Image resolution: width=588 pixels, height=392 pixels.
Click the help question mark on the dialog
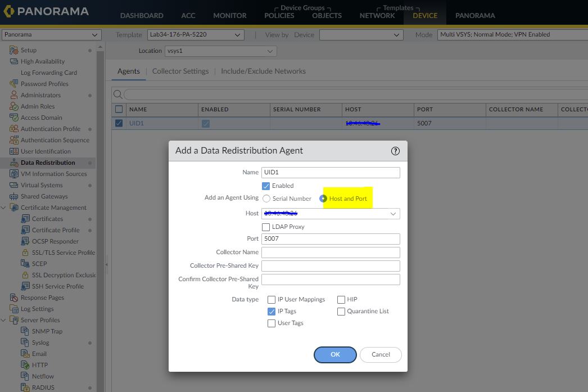click(x=395, y=151)
